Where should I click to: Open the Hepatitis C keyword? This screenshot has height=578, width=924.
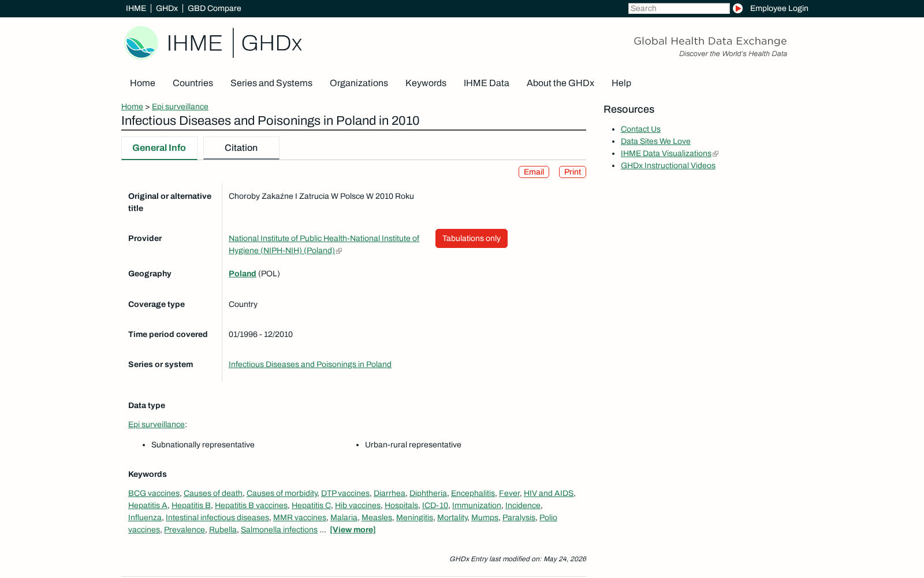(311, 505)
